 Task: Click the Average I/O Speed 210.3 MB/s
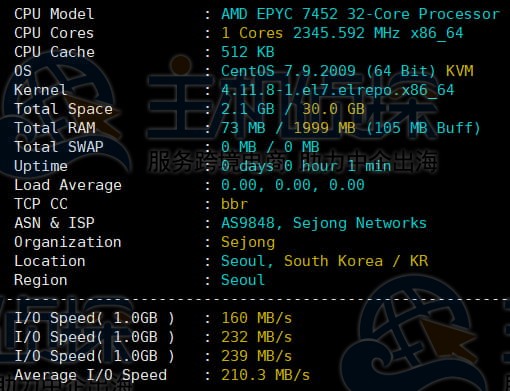(266, 375)
